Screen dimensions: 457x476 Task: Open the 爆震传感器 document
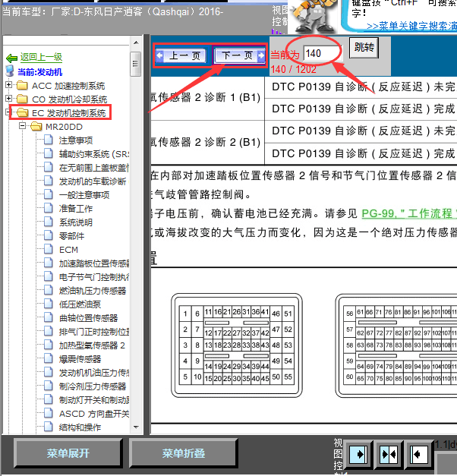pyautogui.click(x=80, y=359)
